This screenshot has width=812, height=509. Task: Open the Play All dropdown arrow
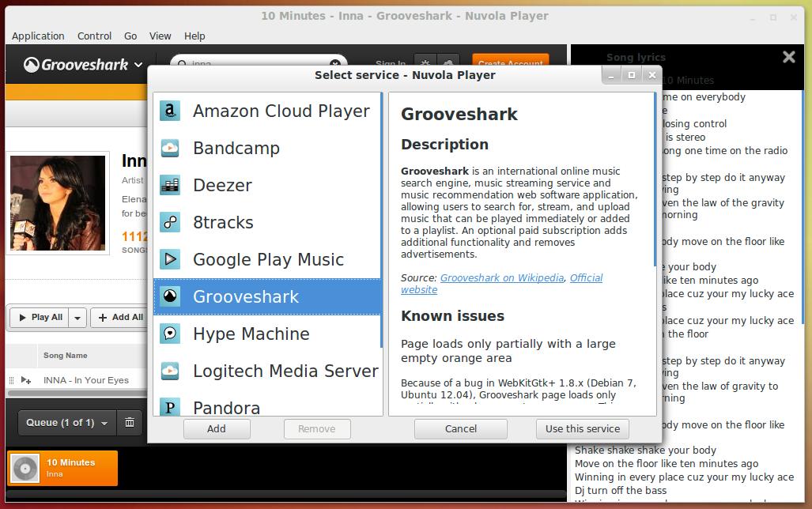point(77,317)
